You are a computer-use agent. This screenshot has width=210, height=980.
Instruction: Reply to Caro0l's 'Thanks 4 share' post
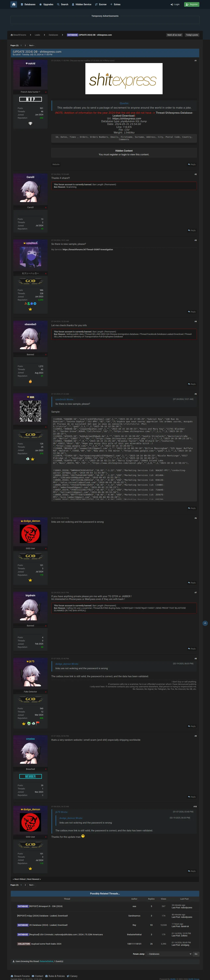tap(192, 230)
